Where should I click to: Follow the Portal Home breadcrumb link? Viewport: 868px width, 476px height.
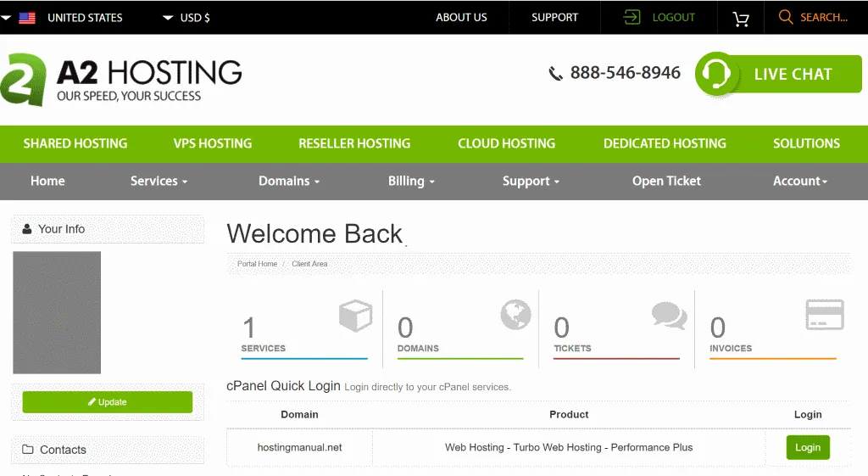pos(257,264)
